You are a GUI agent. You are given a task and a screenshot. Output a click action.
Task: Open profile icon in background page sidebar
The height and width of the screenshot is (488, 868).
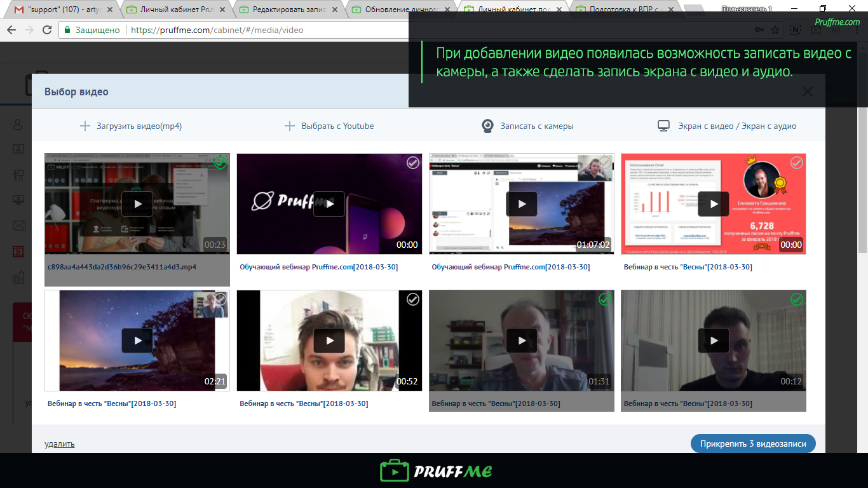click(x=18, y=125)
